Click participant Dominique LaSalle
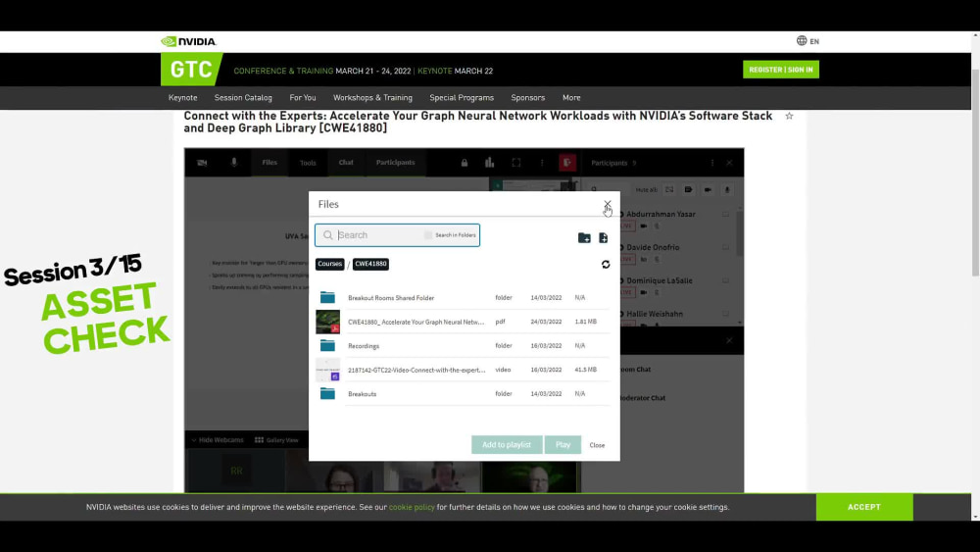This screenshot has width=980, height=552. [659, 280]
